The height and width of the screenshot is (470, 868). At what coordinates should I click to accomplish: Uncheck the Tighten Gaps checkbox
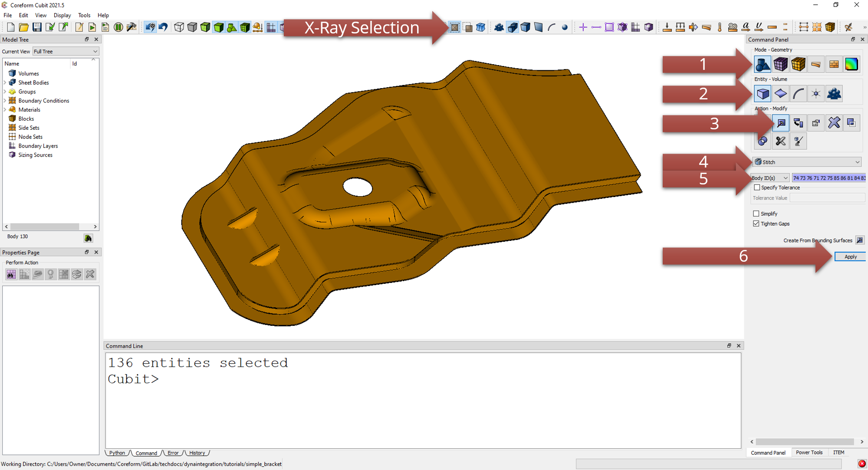click(x=756, y=223)
